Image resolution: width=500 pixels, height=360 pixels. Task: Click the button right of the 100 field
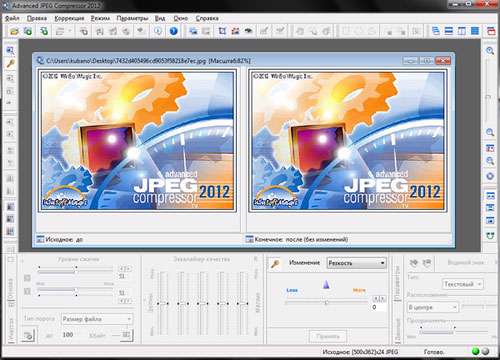(125, 335)
